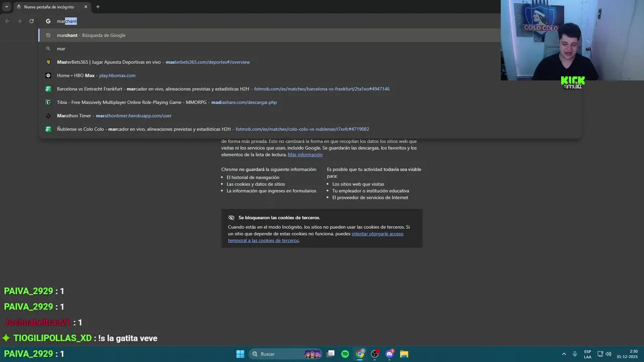The image size is (644, 362).
Task: Open the MasterBets365 suggestion
Action: tap(310, 62)
